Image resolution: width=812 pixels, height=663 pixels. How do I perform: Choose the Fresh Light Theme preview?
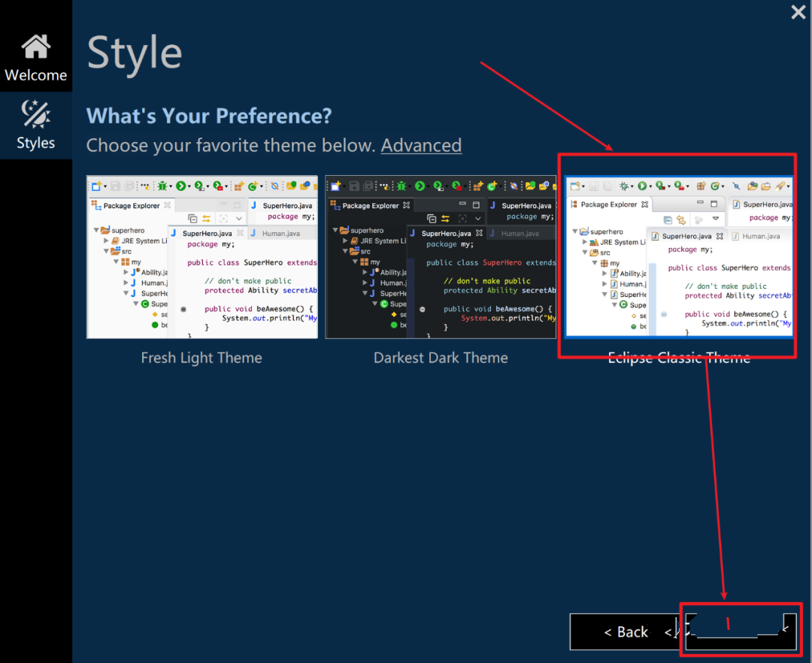click(202, 257)
